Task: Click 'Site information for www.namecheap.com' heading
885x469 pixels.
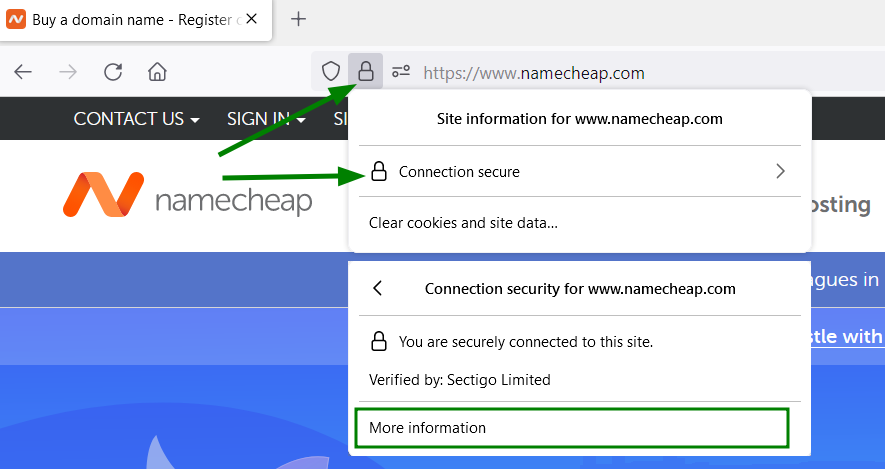Action: [x=580, y=119]
